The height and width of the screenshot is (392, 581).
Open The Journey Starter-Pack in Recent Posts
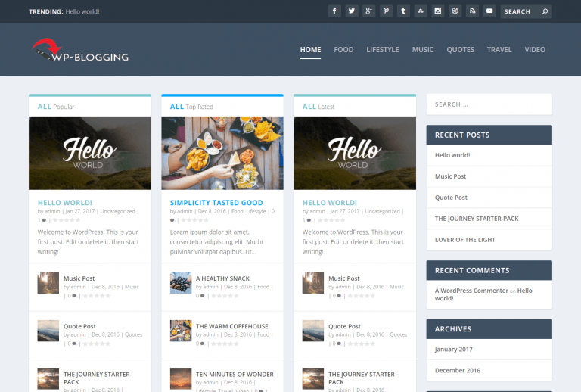coord(477,219)
